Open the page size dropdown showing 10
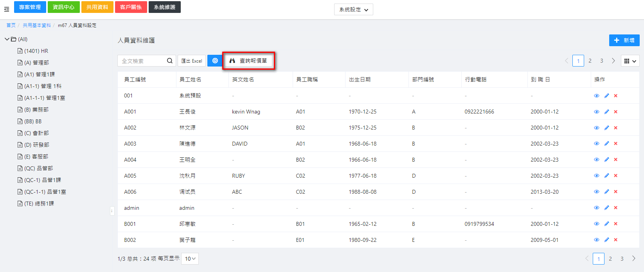 tap(191, 259)
